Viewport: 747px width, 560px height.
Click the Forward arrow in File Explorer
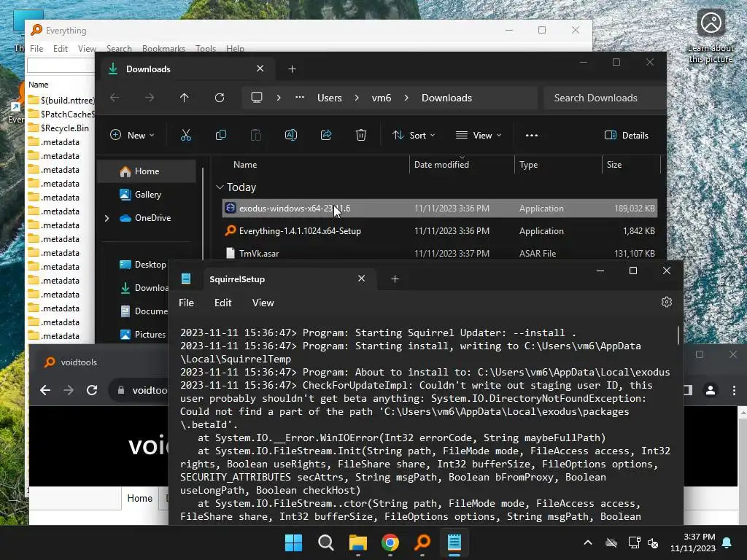(150, 98)
